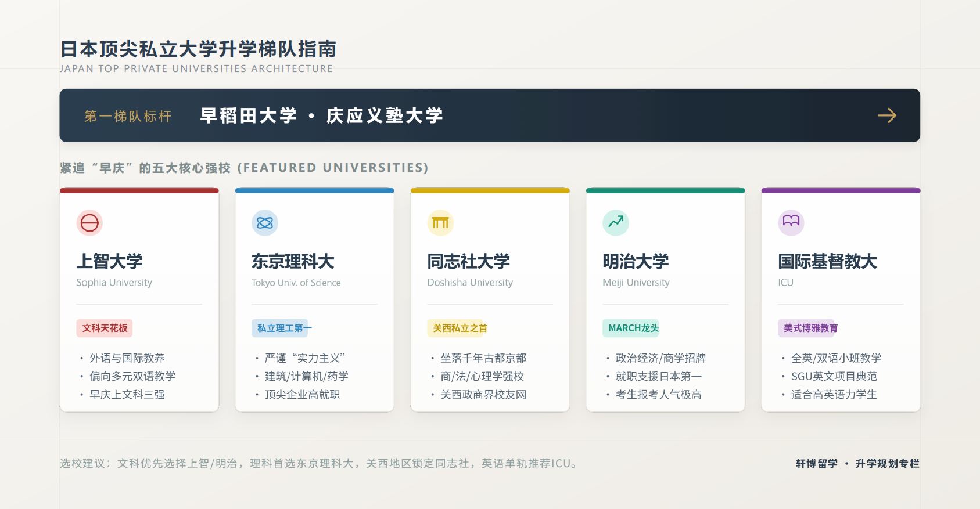Click the Meiji University subtitle
This screenshot has width=980, height=509.
(636, 283)
